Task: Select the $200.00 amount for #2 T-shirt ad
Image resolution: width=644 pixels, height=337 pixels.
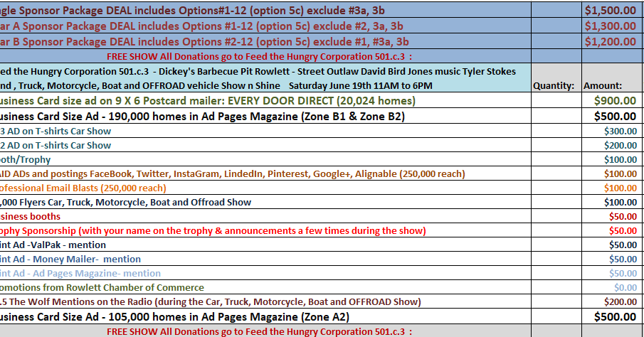Action: (x=621, y=146)
